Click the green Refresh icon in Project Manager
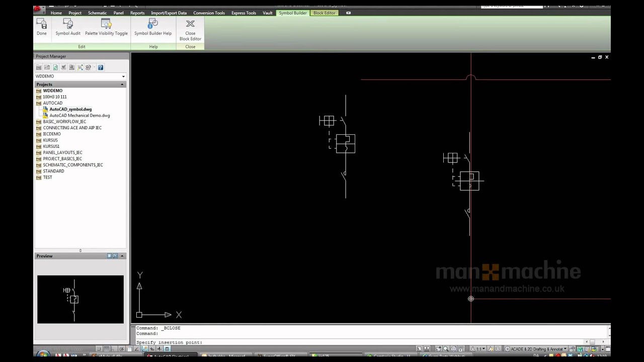The width and height of the screenshot is (644, 362). (x=55, y=67)
